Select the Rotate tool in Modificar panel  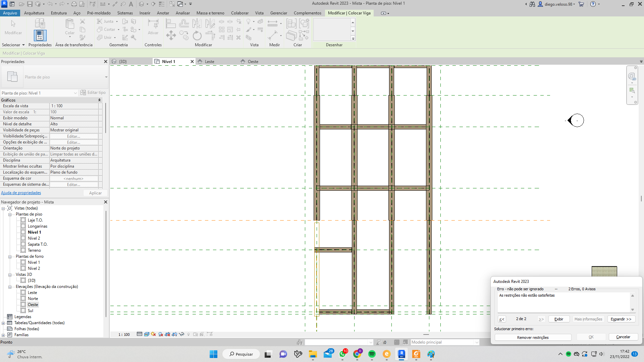point(197,36)
